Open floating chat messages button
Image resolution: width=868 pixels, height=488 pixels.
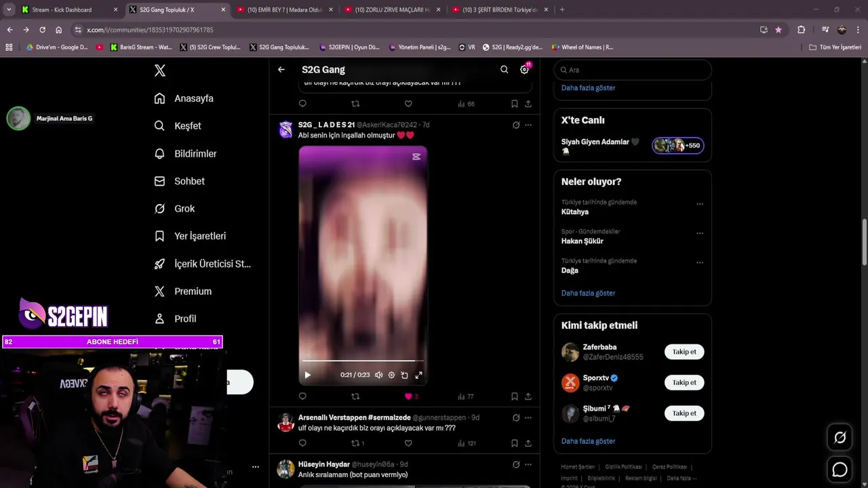coord(840,469)
